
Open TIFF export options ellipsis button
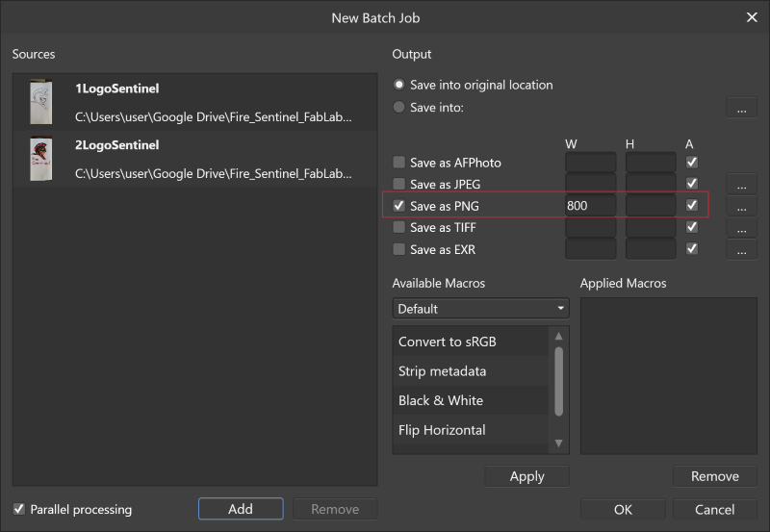(x=740, y=228)
